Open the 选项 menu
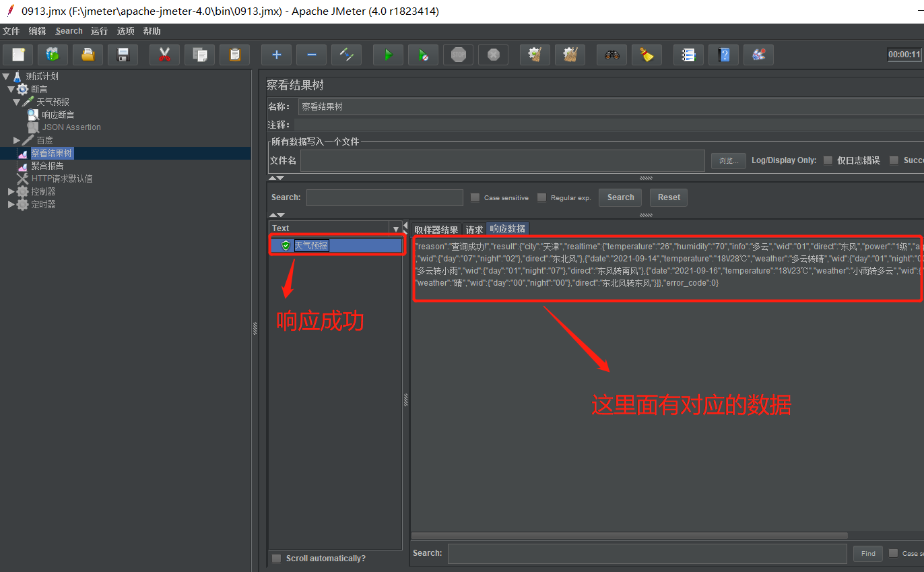The width and height of the screenshot is (924, 572). [125, 31]
